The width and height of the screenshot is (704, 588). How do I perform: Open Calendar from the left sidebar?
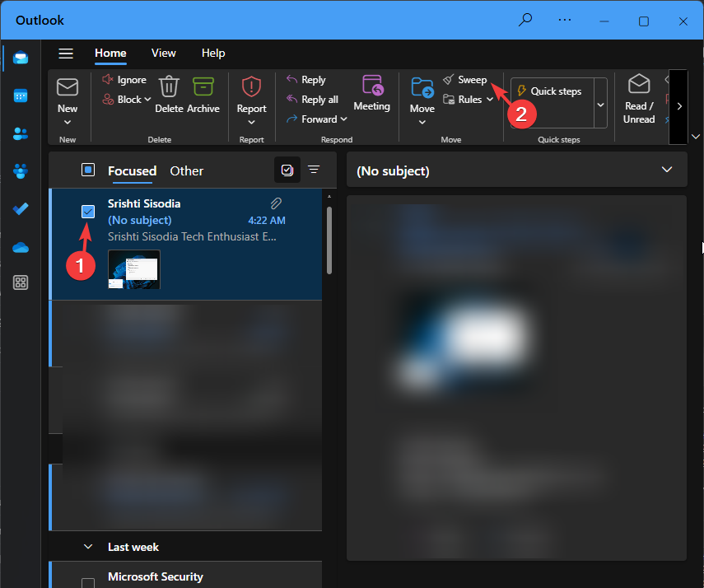pyautogui.click(x=20, y=96)
